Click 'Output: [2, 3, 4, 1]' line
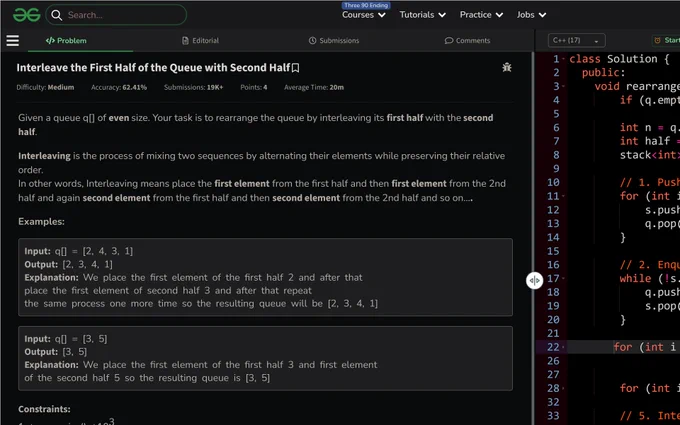This screenshot has height=425, width=680. click(69, 264)
